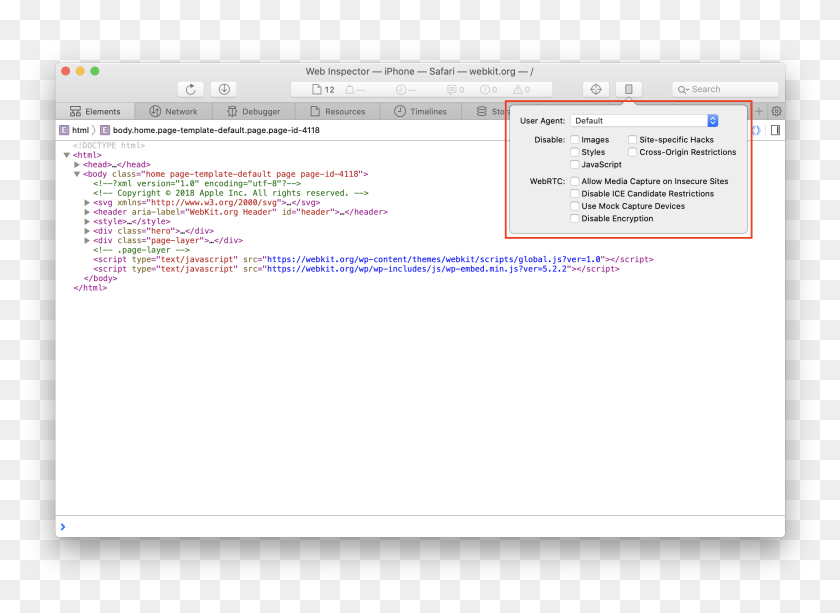Click the console log count icon
The width and height of the screenshot is (840, 613).
[456, 89]
